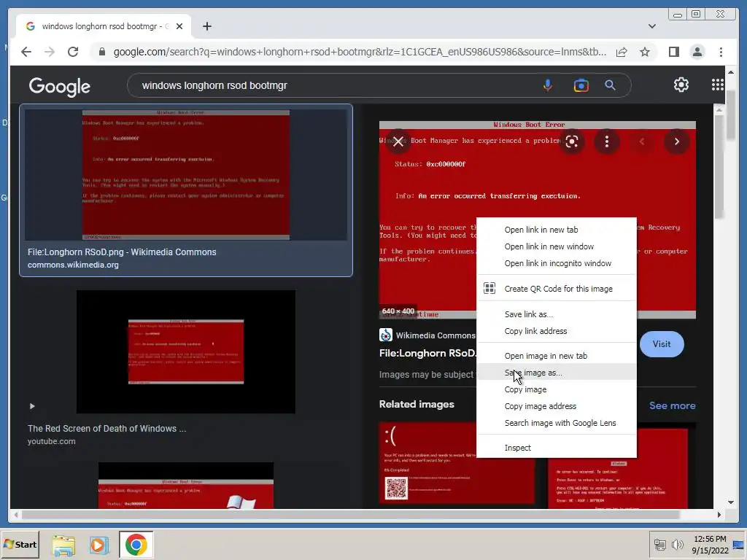This screenshot has height=560, width=747.
Task: Choose Inspect from context menu
Action: pyautogui.click(x=557, y=448)
